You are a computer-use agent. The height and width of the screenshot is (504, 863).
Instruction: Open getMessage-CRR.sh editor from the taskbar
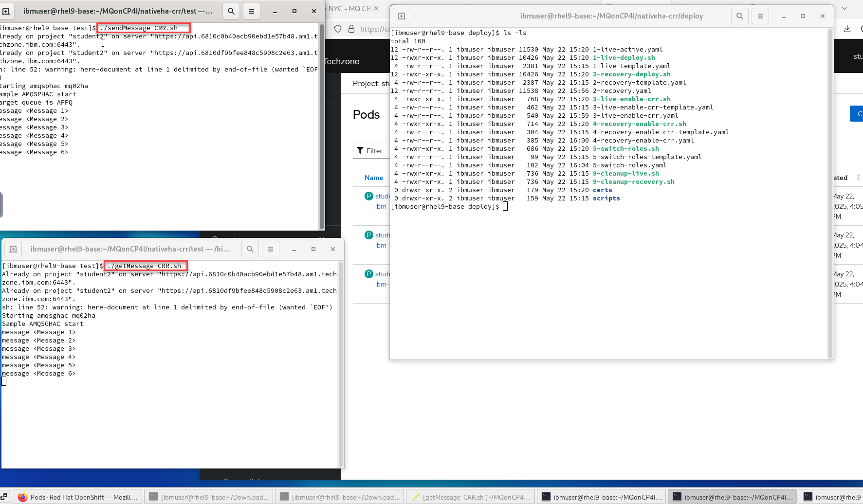coord(470,497)
